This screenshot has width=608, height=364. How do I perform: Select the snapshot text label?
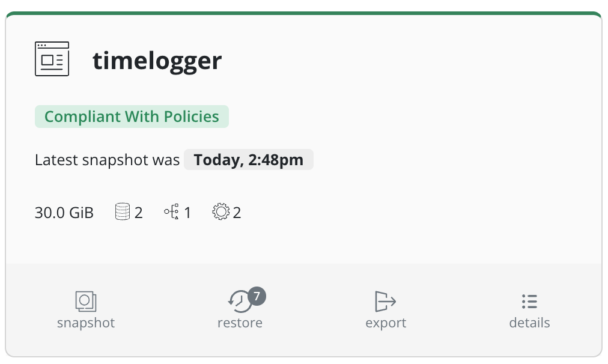point(86,323)
